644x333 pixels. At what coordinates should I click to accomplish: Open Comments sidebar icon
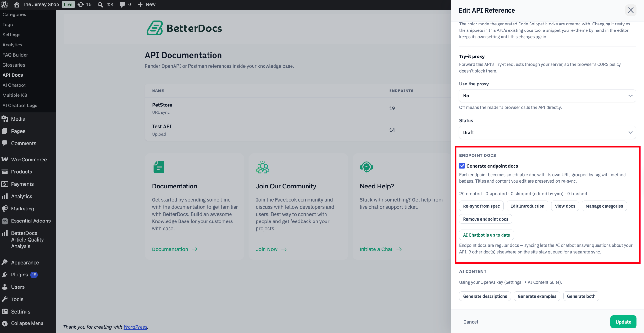[x=5, y=143]
